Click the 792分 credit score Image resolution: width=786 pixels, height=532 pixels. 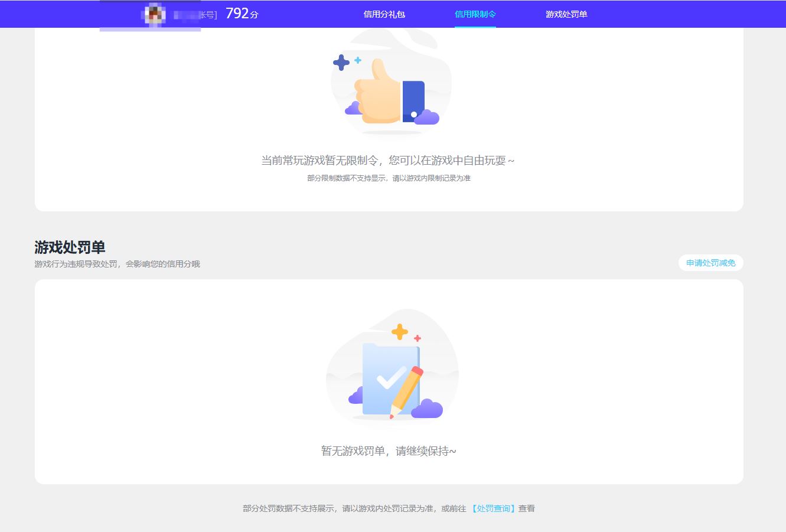click(242, 14)
